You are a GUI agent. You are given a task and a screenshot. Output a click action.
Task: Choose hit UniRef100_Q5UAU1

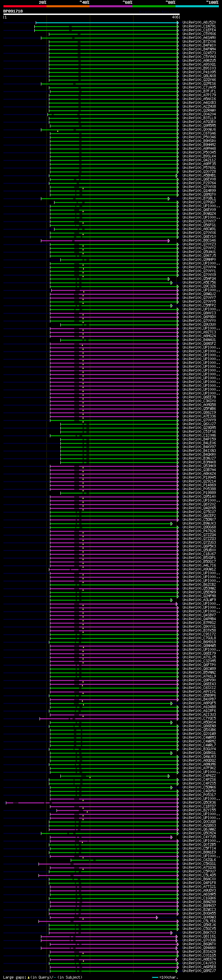[x=199, y=252]
